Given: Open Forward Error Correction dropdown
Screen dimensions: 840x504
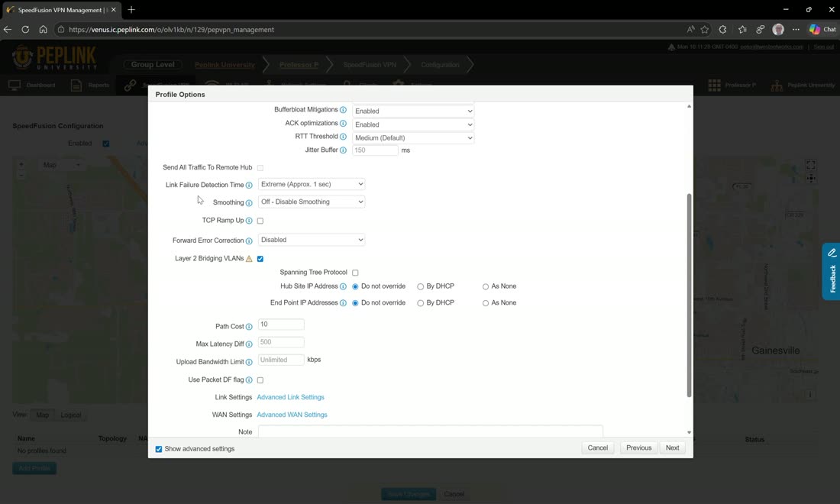Looking at the screenshot, I should (x=312, y=240).
